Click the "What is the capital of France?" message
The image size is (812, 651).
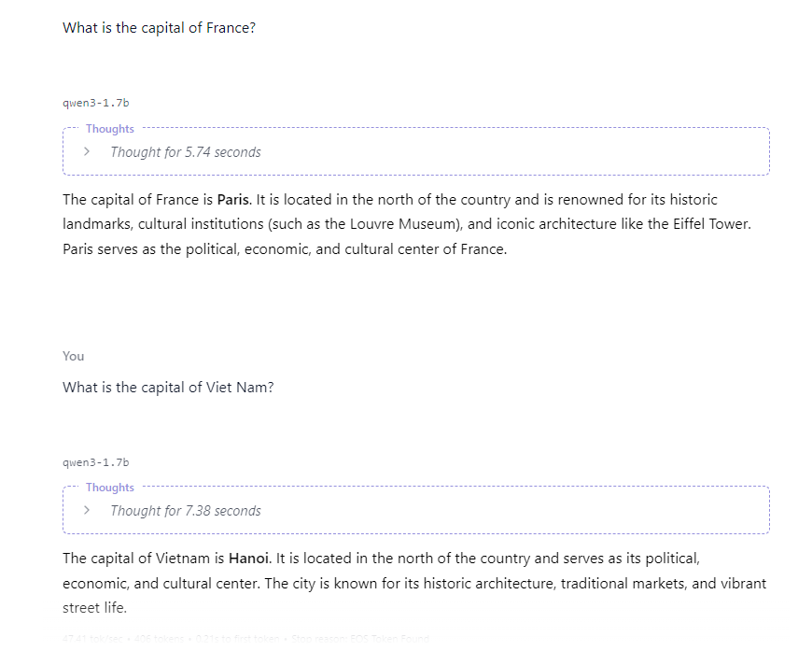[x=159, y=28]
